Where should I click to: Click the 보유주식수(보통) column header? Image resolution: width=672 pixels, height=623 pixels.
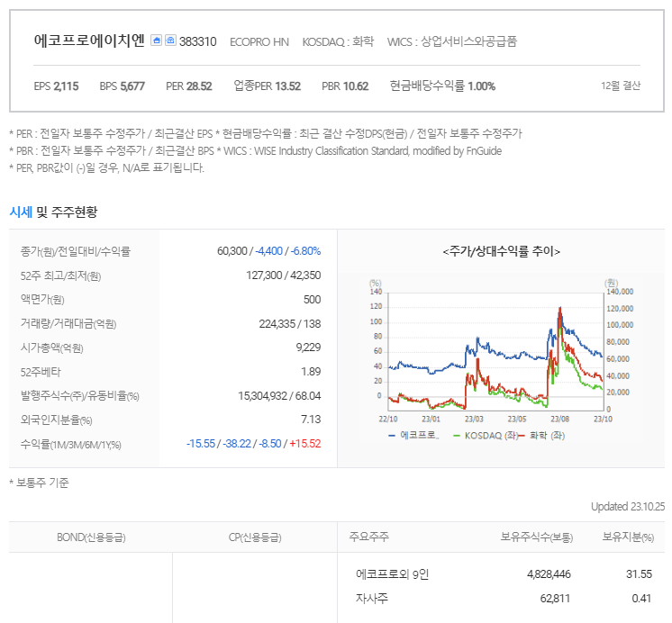click(537, 537)
